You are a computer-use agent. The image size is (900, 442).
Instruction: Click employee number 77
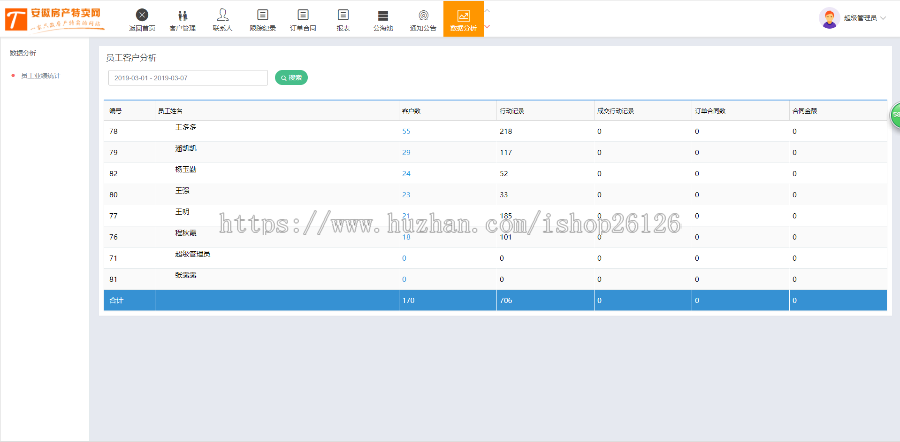[x=113, y=216]
